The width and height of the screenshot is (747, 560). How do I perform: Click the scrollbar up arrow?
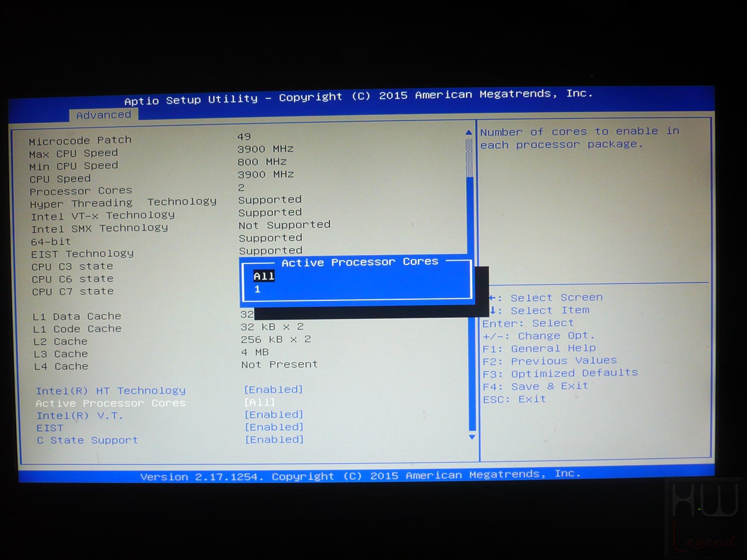tap(469, 132)
